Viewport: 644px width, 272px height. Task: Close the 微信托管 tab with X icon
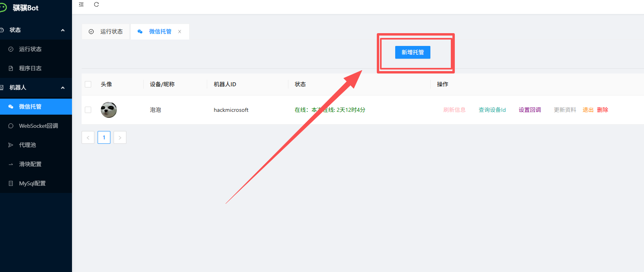click(x=180, y=32)
